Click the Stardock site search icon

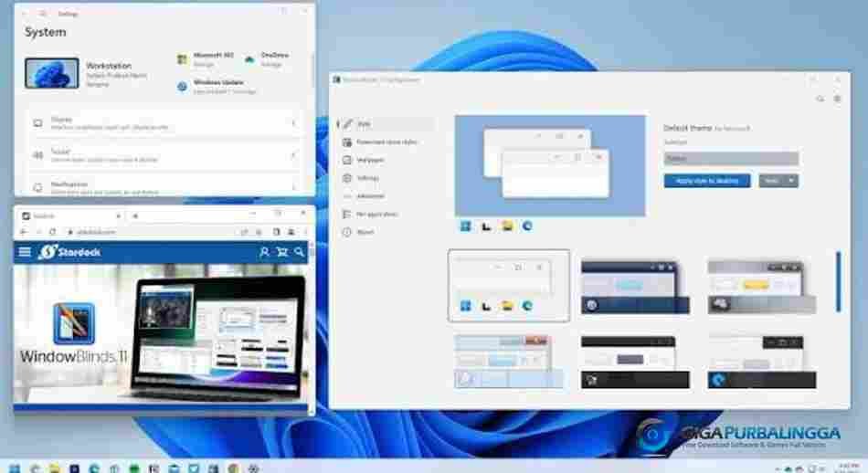click(299, 252)
